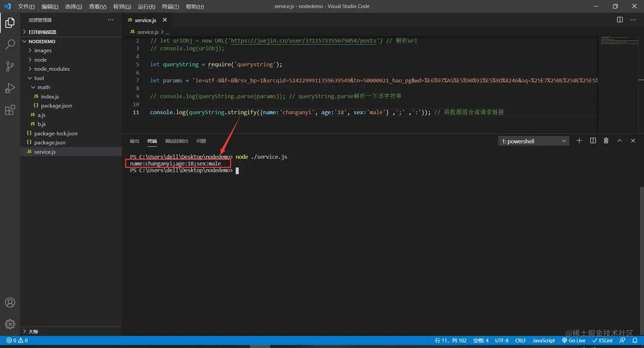Click errors and warnings count in status bar
Image resolution: width=644 pixels, height=348 pixels.
[x=17, y=340]
